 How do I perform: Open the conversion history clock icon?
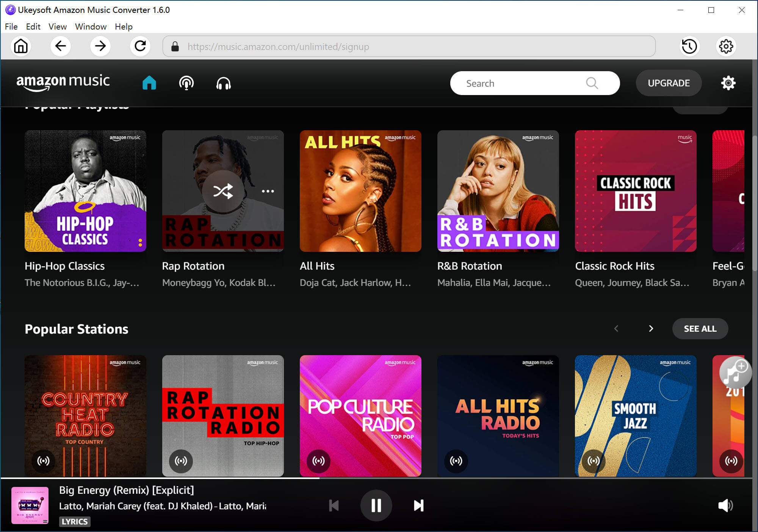689,46
